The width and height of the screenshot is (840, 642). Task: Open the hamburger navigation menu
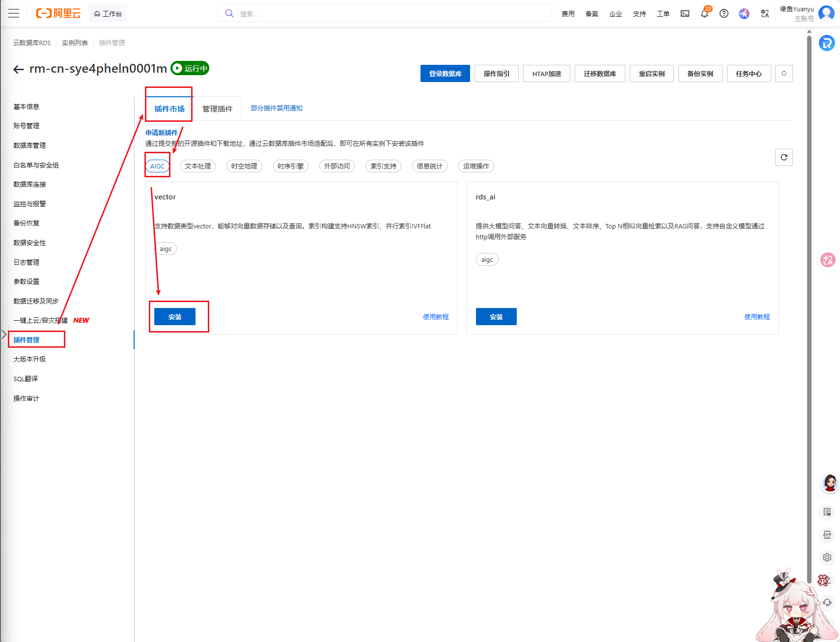coord(14,14)
